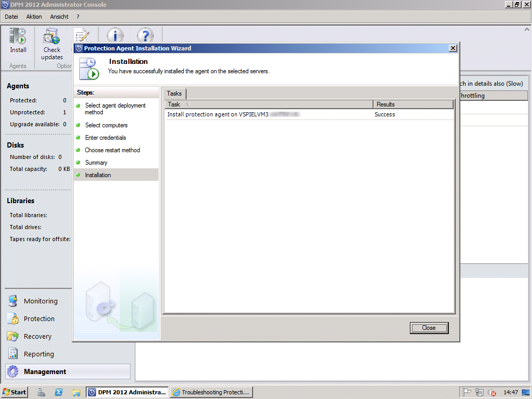Click the Action Center flag tray icon
Screen dimensions: 532x399
[467, 392]
